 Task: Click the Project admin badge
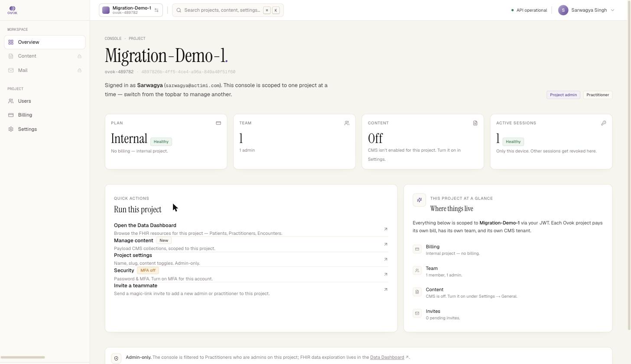tap(563, 95)
